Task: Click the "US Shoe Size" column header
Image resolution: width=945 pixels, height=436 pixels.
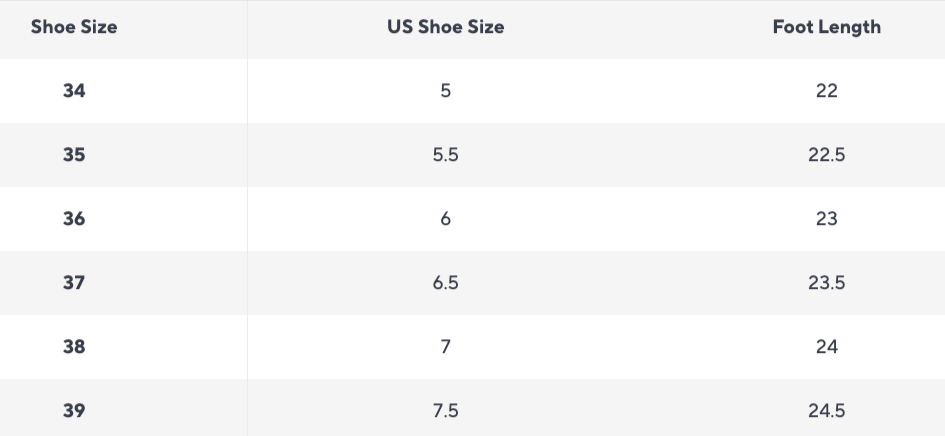Action: click(445, 27)
